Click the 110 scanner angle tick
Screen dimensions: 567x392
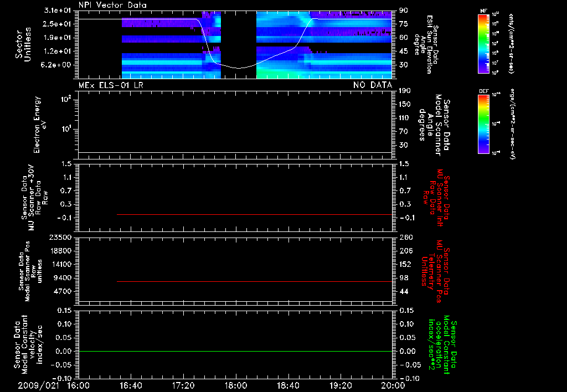tap(405, 118)
